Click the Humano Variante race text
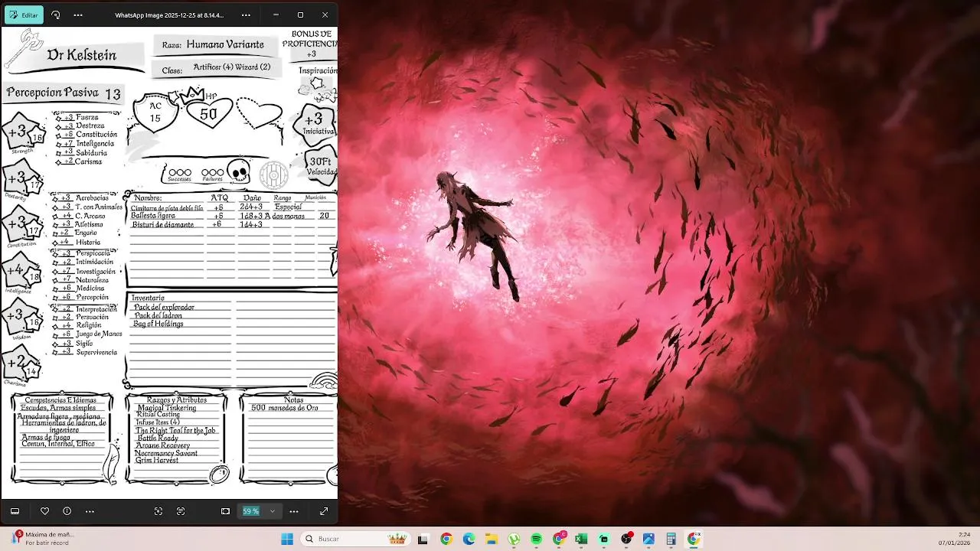980x551 pixels. click(x=225, y=44)
